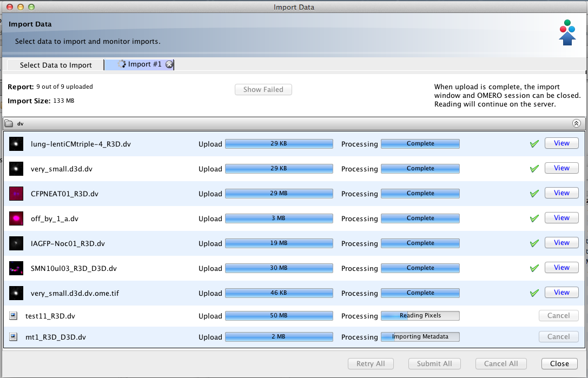View the very_small.d3d.dv image

[x=561, y=168]
